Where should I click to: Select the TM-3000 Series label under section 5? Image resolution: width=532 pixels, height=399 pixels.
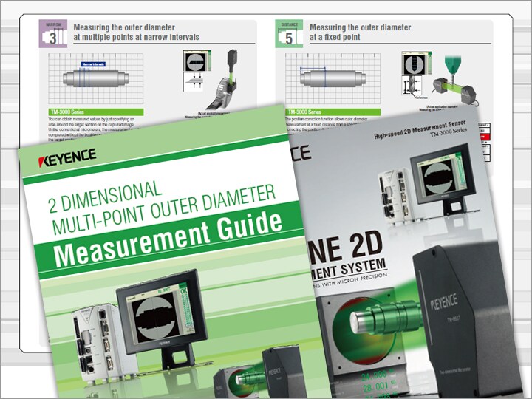click(333, 112)
